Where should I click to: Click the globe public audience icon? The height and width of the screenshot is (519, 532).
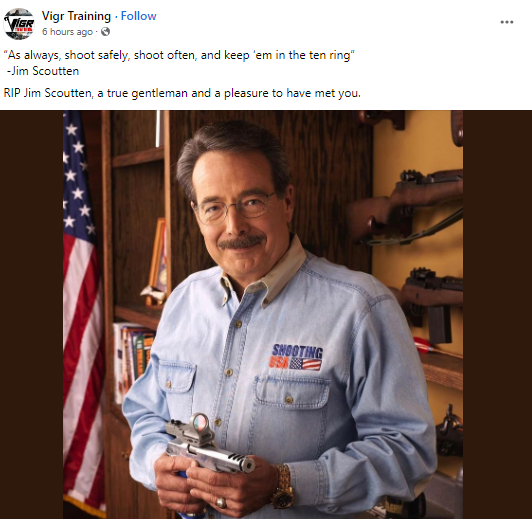pos(106,32)
